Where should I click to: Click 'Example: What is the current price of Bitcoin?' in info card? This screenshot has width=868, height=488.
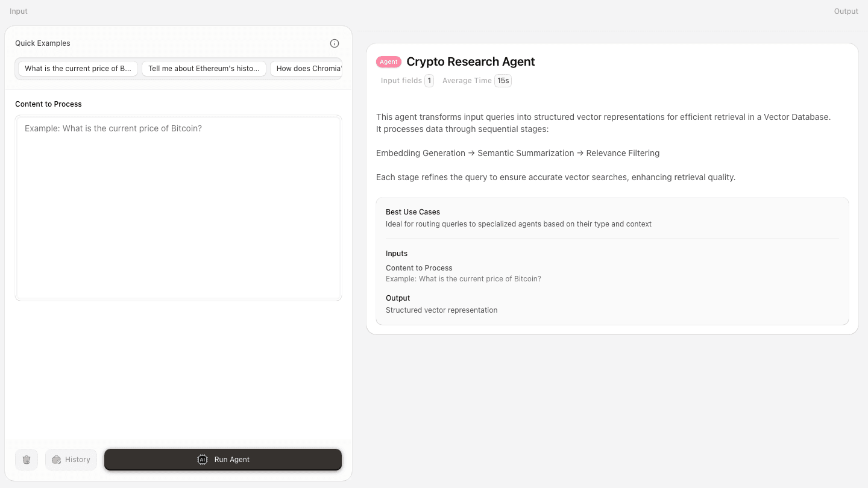pos(464,279)
